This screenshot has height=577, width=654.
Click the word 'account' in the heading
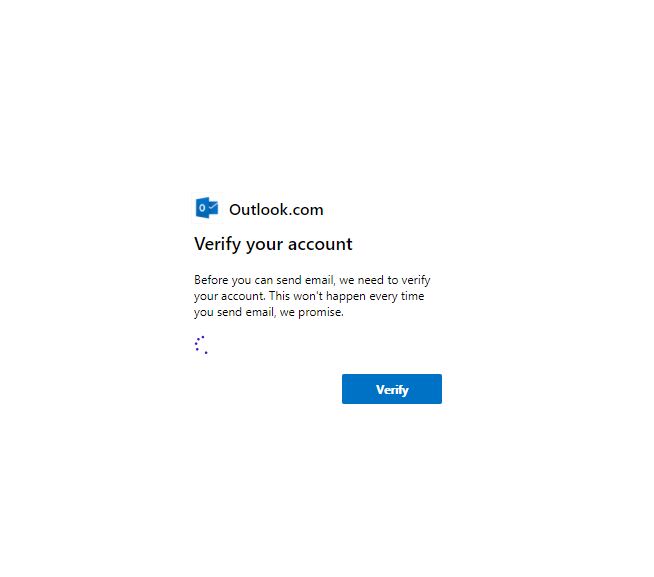tap(320, 244)
